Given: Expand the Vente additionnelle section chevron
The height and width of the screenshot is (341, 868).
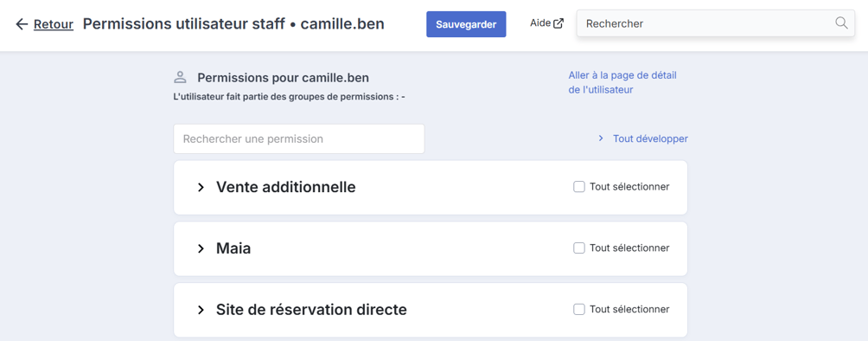Looking at the screenshot, I should pos(201,188).
